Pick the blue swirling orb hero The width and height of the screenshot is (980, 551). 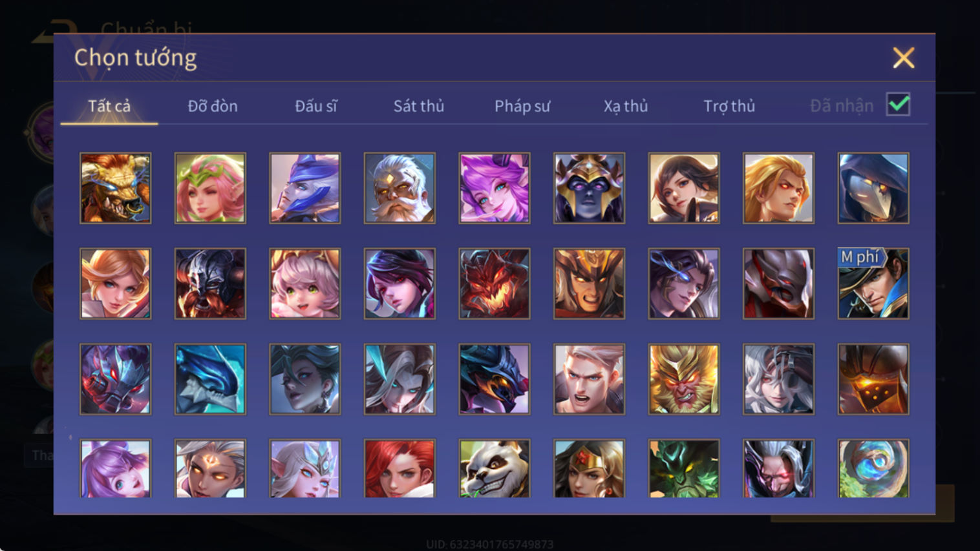coord(873,469)
